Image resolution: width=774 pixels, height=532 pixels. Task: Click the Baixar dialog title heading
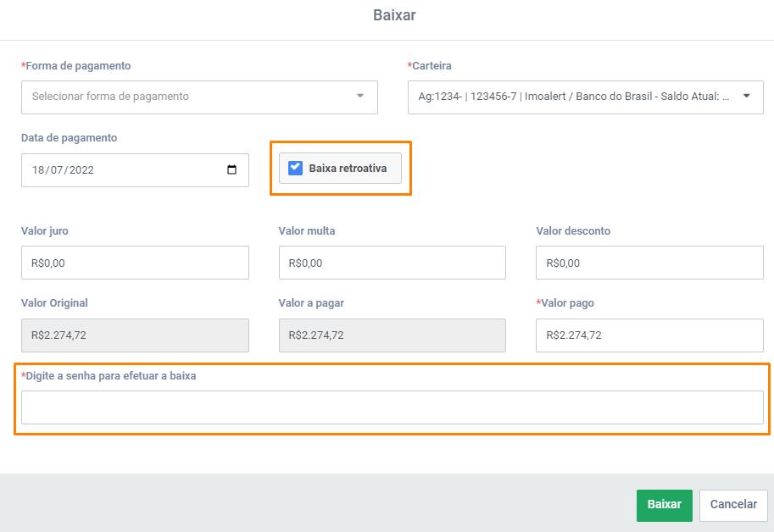394,15
